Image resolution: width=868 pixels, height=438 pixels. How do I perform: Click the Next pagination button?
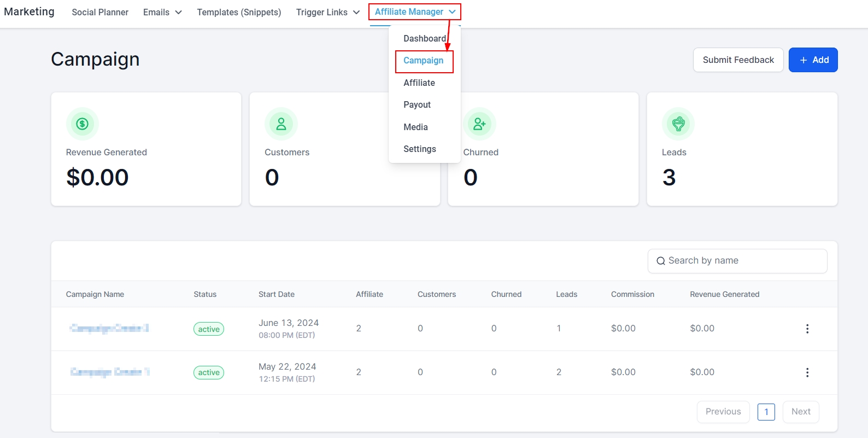(x=801, y=412)
